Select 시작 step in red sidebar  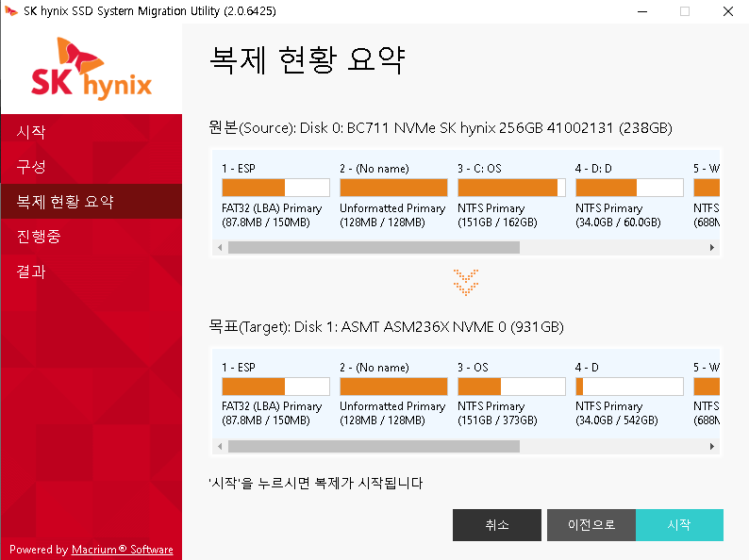pos(92,132)
